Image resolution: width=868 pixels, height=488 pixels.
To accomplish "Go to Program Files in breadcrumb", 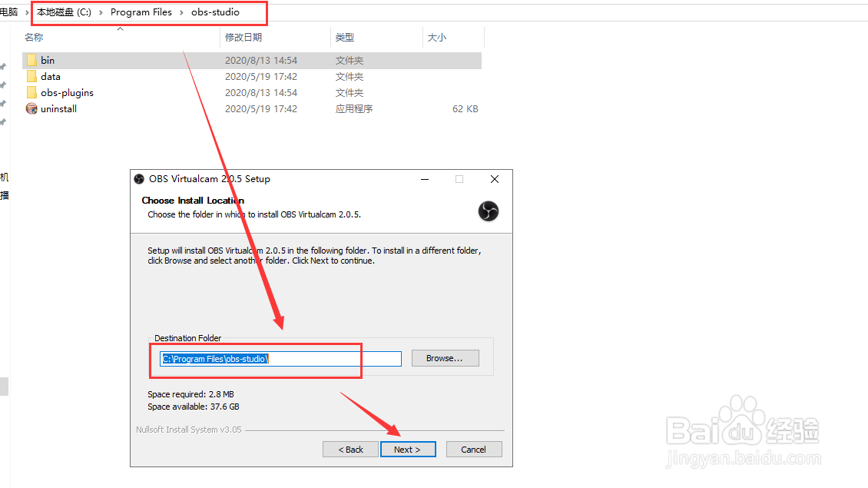I will (141, 12).
